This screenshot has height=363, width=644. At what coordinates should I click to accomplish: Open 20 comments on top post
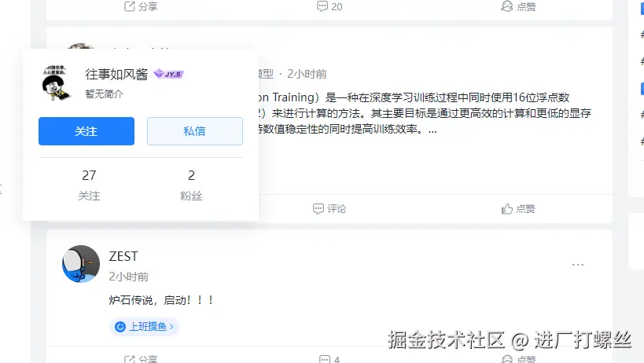pos(329,6)
